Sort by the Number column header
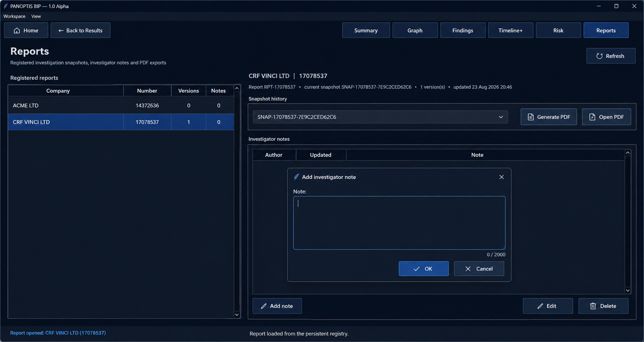The image size is (644, 342). [x=147, y=91]
